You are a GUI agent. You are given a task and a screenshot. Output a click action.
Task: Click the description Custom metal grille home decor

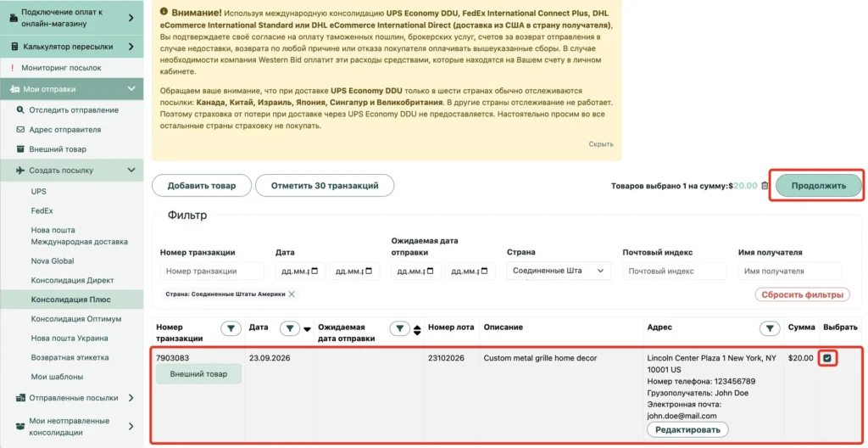point(540,358)
